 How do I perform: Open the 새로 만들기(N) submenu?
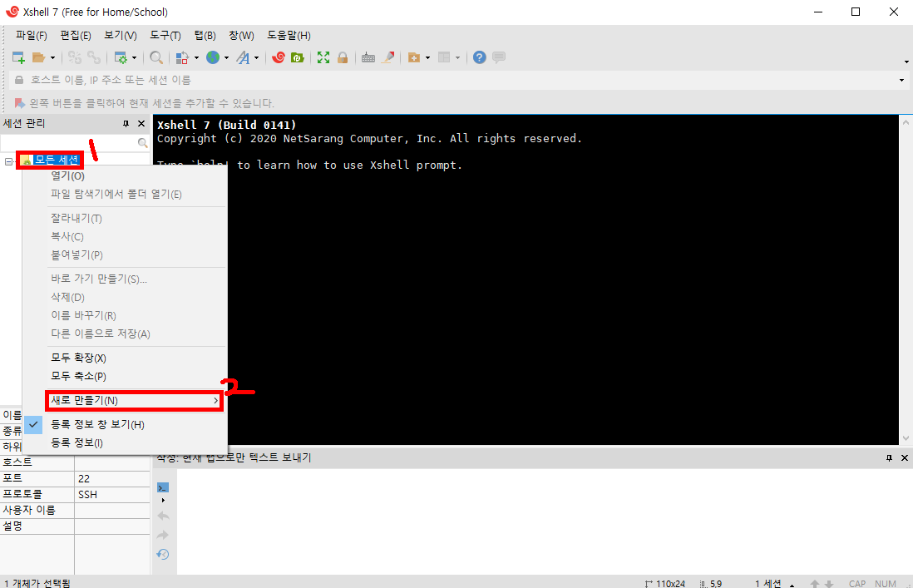coord(134,401)
